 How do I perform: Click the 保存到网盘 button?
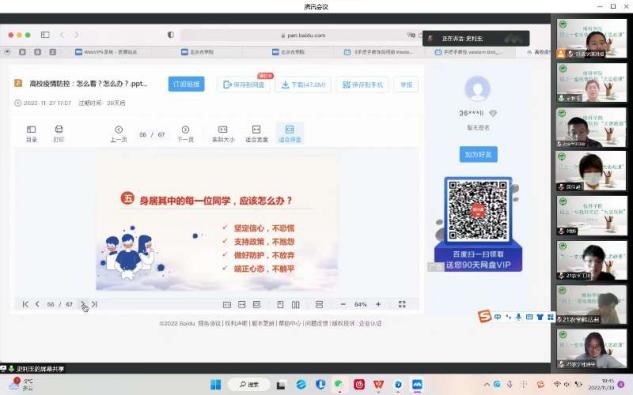[244, 84]
